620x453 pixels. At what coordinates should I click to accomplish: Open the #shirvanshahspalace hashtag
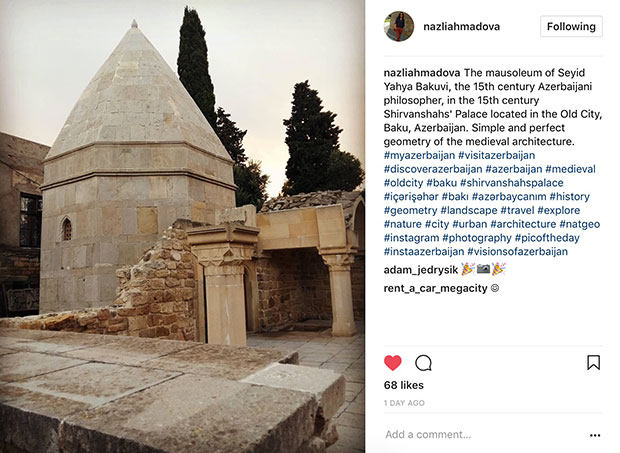pyautogui.click(x=512, y=183)
